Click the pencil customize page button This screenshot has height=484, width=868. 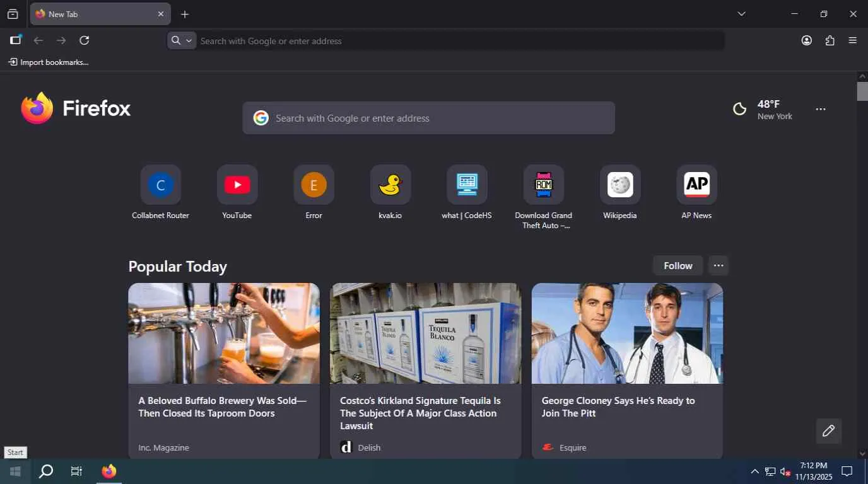(829, 431)
